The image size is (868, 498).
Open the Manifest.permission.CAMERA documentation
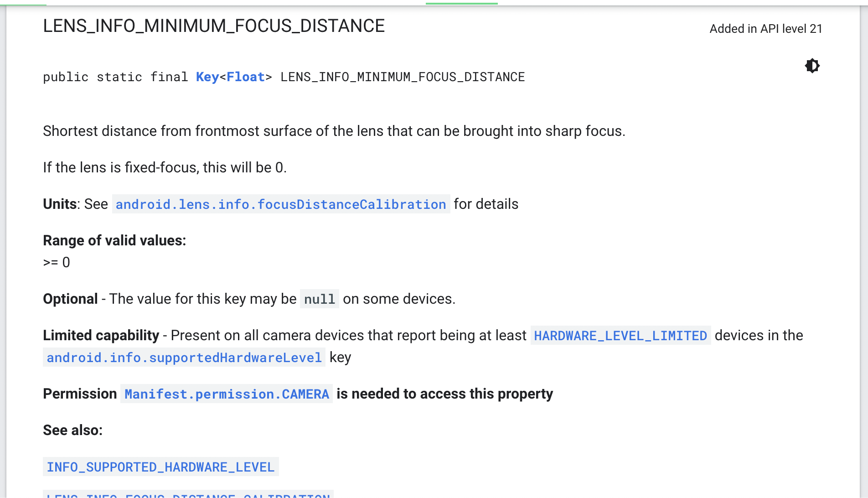(227, 394)
